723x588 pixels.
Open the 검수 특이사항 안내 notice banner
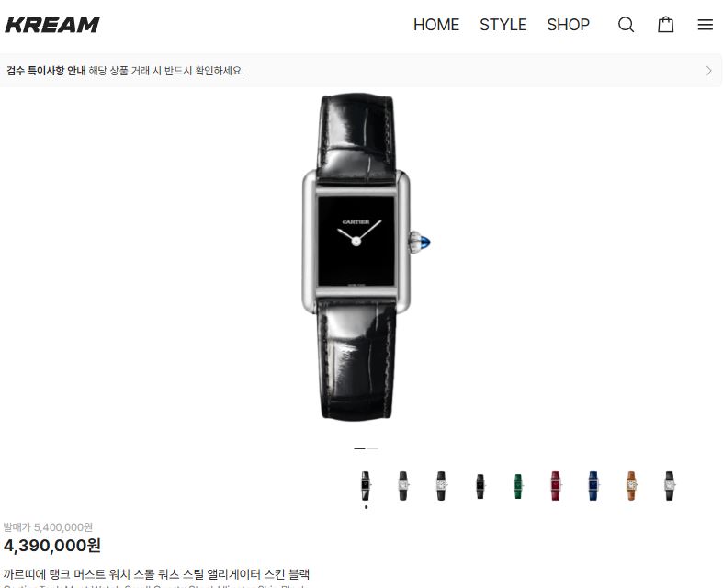(x=361, y=71)
